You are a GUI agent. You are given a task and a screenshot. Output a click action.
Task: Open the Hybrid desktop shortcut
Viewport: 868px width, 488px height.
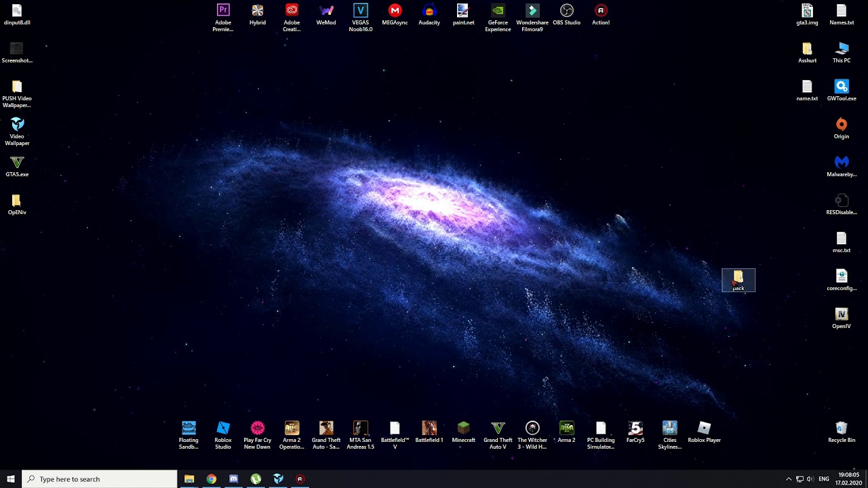click(x=258, y=15)
